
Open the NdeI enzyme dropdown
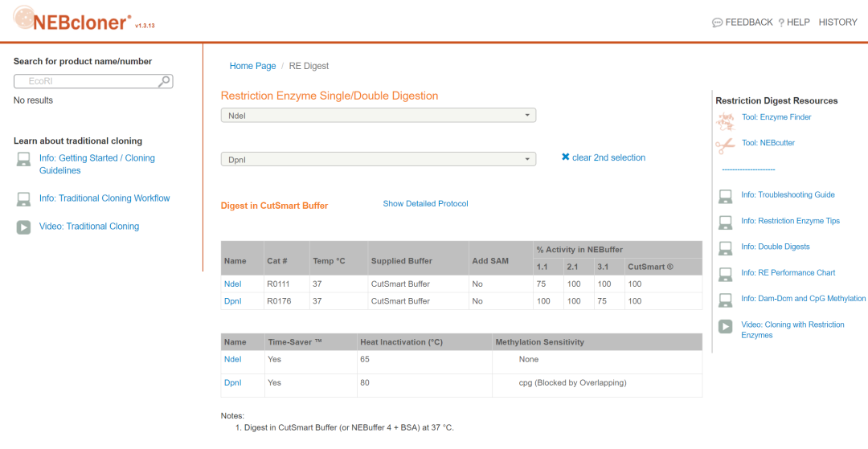click(x=378, y=115)
